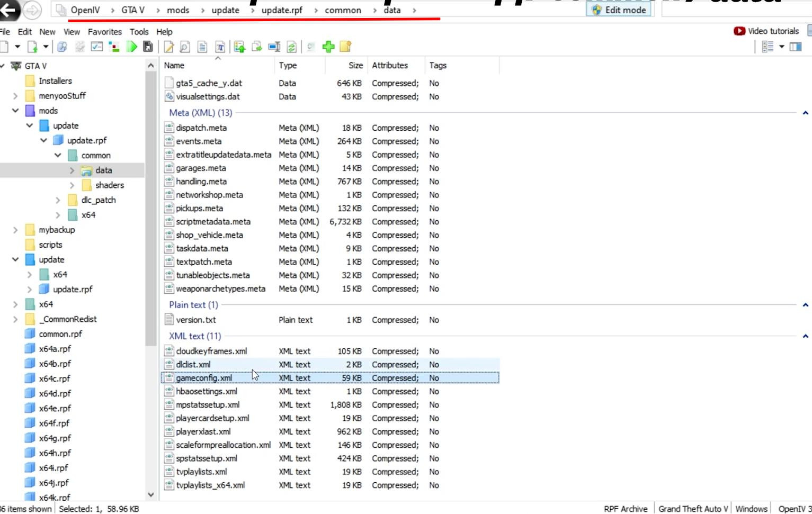Select the scripts folder in tree

pyautogui.click(x=50, y=245)
